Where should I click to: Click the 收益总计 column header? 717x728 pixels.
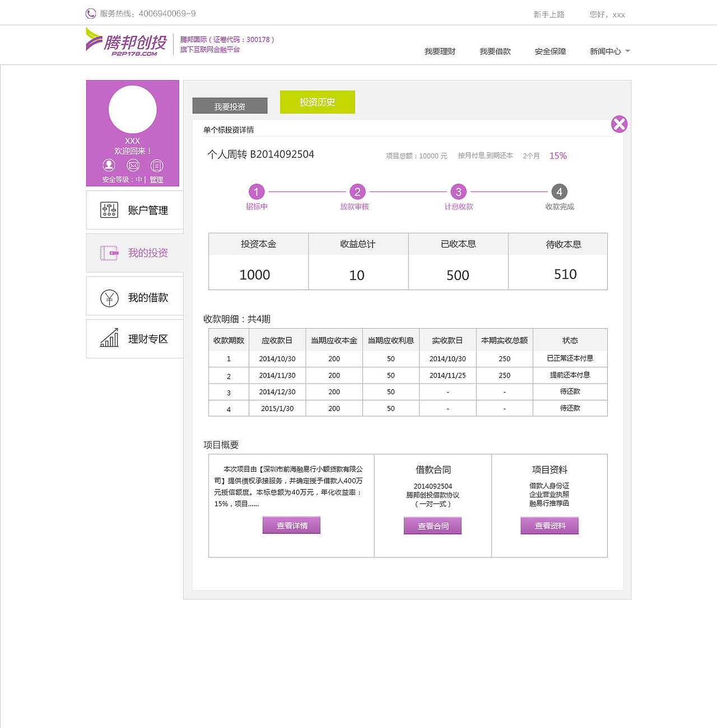click(x=358, y=244)
